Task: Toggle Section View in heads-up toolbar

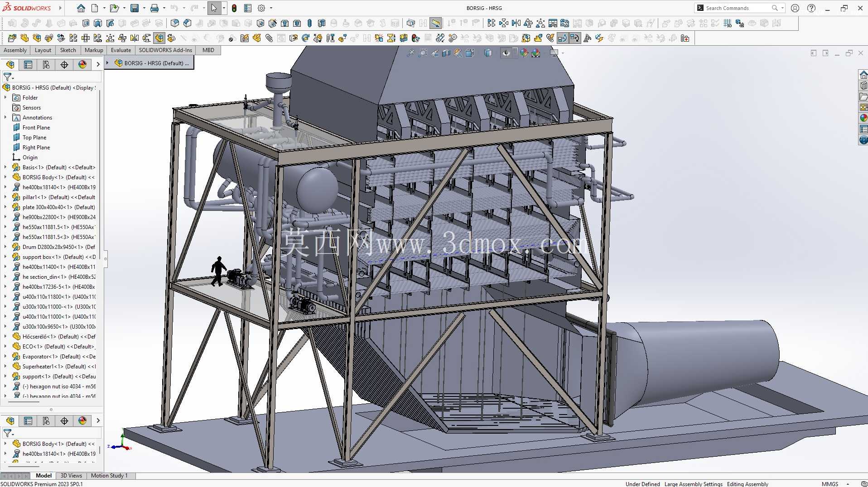Action: point(446,53)
